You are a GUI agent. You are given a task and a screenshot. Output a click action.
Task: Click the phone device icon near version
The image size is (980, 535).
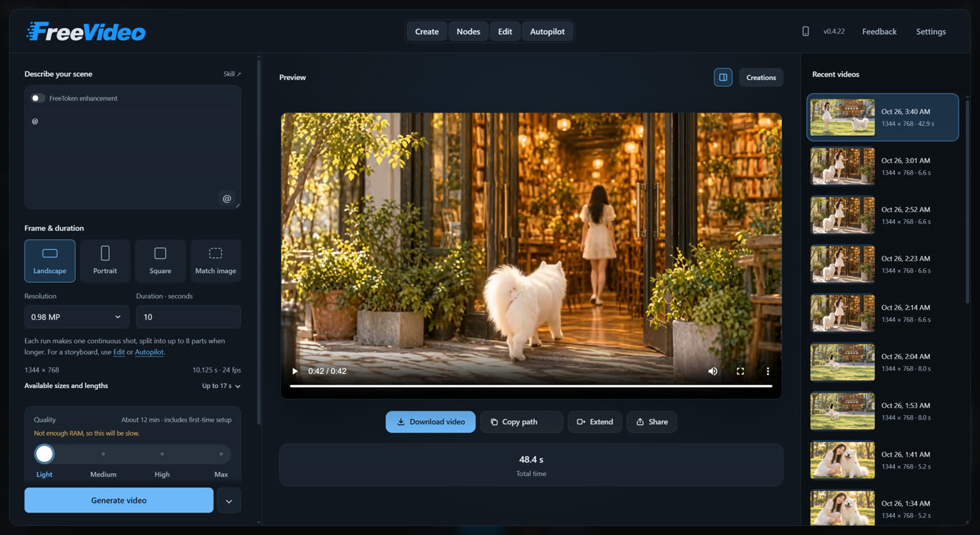click(806, 32)
